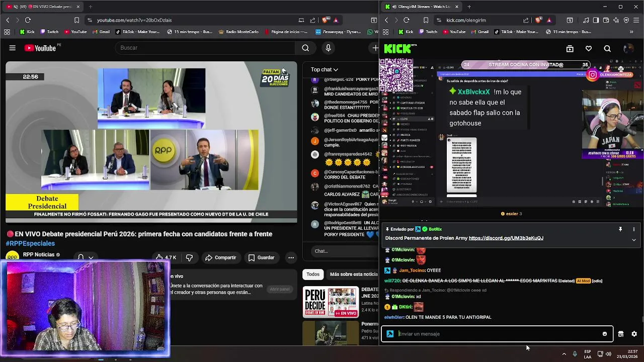
Task: Open Radio MonteCarlo bookmark
Action: coord(238,32)
